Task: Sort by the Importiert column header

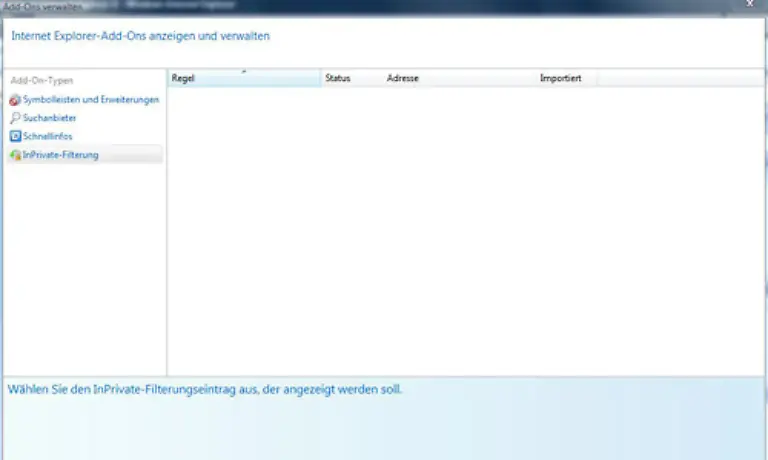Action: pyautogui.click(x=567, y=78)
